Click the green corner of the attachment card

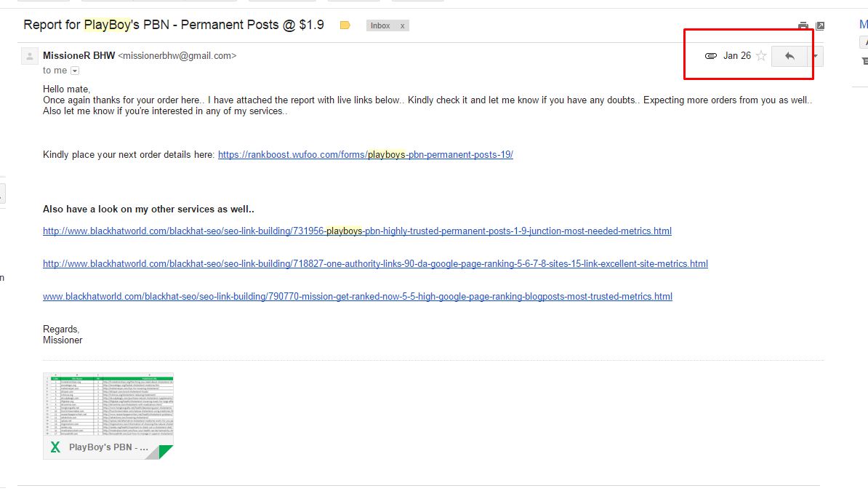tap(166, 452)
